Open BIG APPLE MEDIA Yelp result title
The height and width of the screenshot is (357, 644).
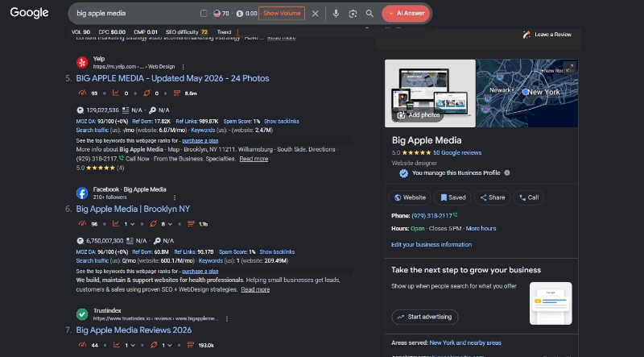tap(172, 78)
